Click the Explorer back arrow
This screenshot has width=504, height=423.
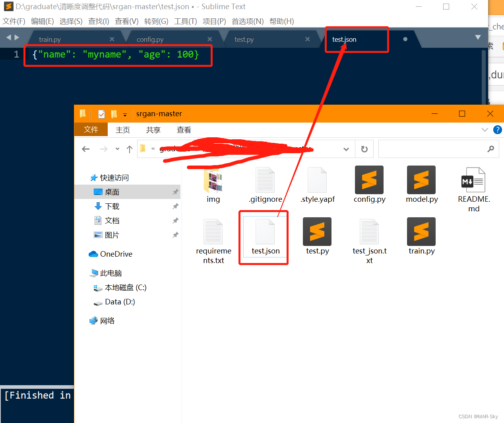tap(85, 149)
